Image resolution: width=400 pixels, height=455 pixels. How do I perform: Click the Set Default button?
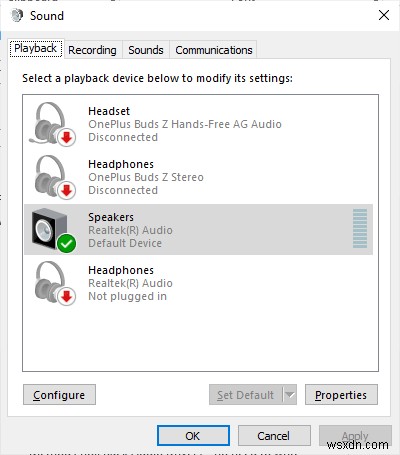[246, 395]
